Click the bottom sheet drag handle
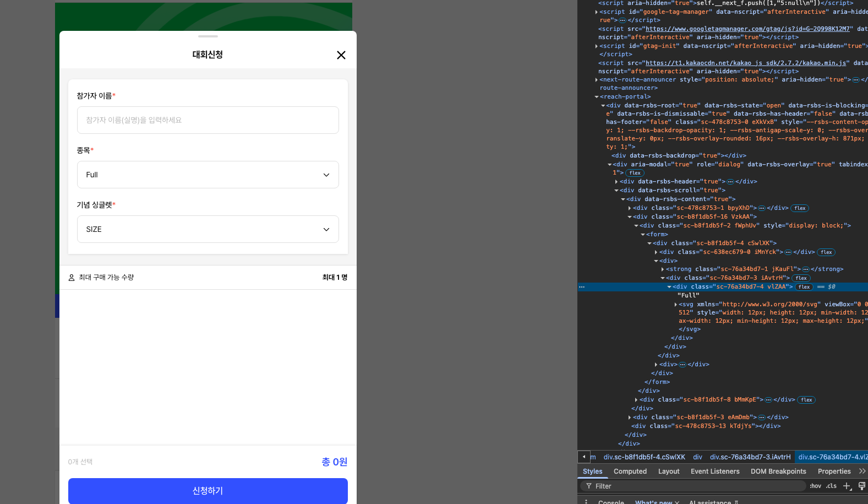This screenshot has height=504, width=868. coord(208,36)
